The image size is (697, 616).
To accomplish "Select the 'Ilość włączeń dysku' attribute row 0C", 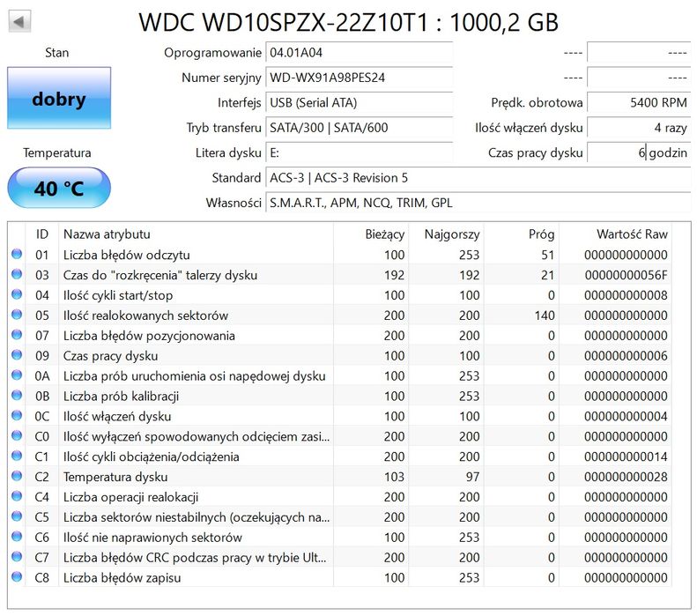I will pyautogui.click(x=340, y=416).
